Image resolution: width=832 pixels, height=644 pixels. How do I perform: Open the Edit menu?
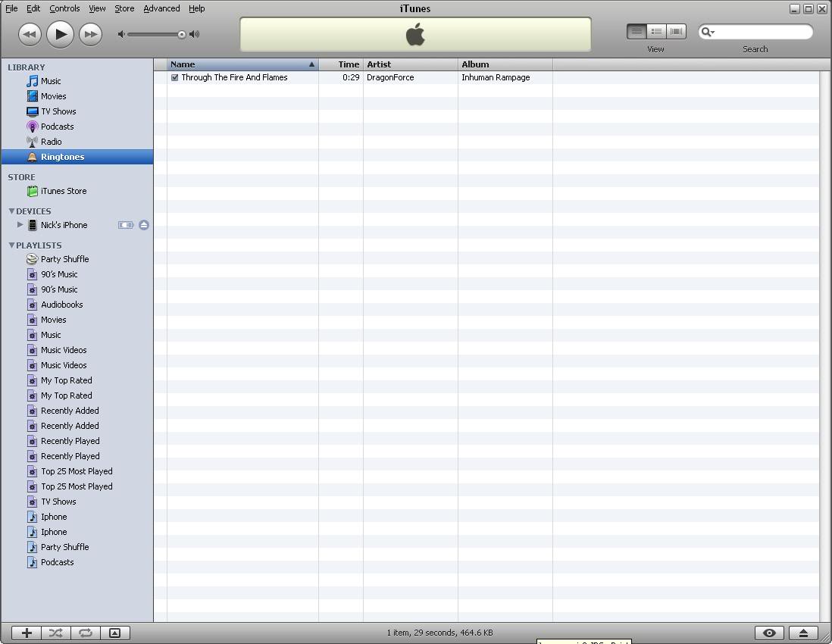coord(33,8)
